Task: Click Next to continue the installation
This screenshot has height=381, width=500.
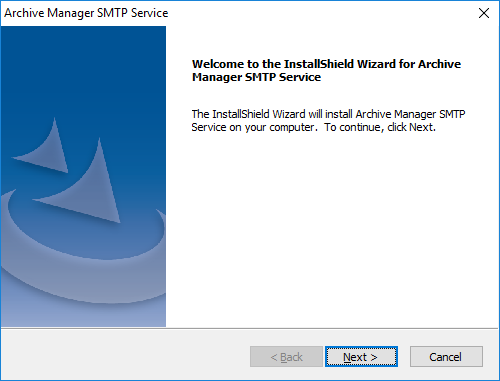Action: click(361, 357)
